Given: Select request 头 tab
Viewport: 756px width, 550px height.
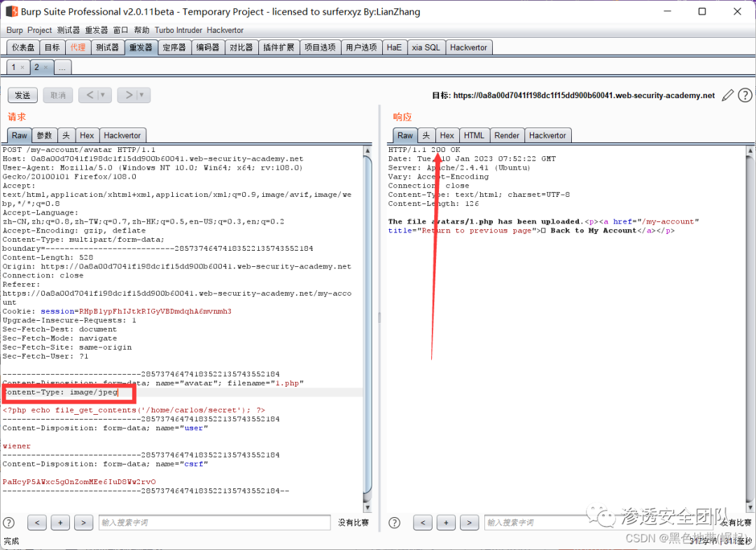Looking at the screenshot, I should tap(66, 135).
